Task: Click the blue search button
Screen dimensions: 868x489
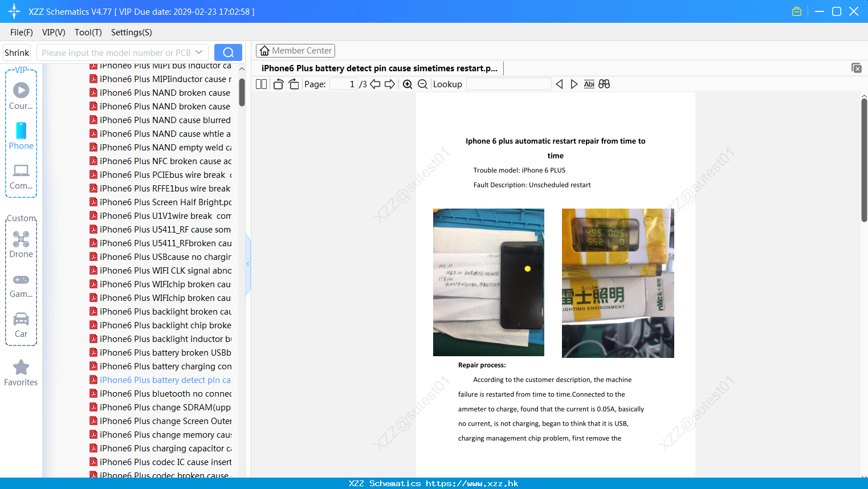Action: pos(228,52)
